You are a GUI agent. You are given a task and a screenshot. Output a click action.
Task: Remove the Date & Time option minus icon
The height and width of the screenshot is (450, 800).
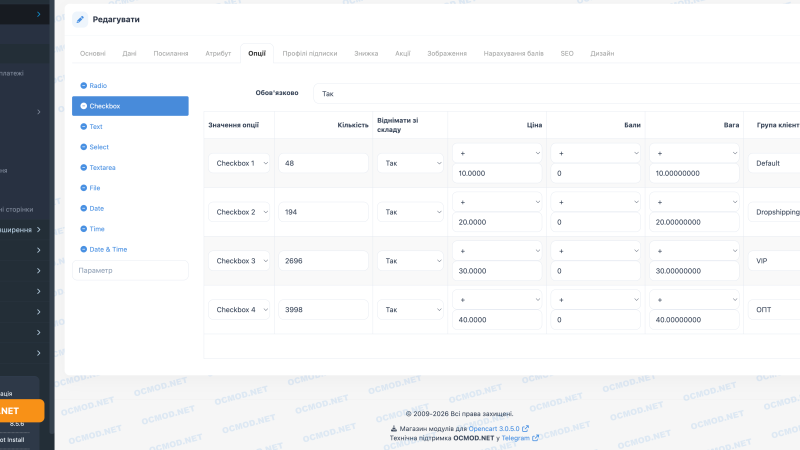pyautogui.click(x=84, y=249)
